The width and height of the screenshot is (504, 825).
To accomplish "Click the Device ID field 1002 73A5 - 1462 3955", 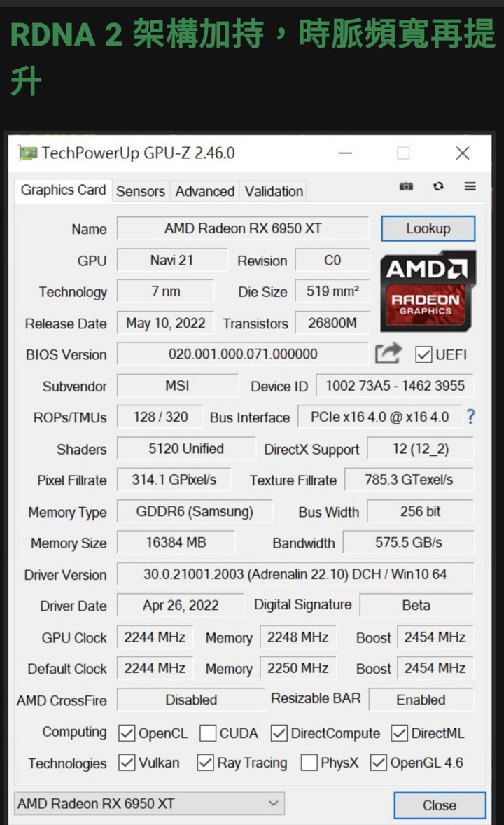I will point(395,386).
